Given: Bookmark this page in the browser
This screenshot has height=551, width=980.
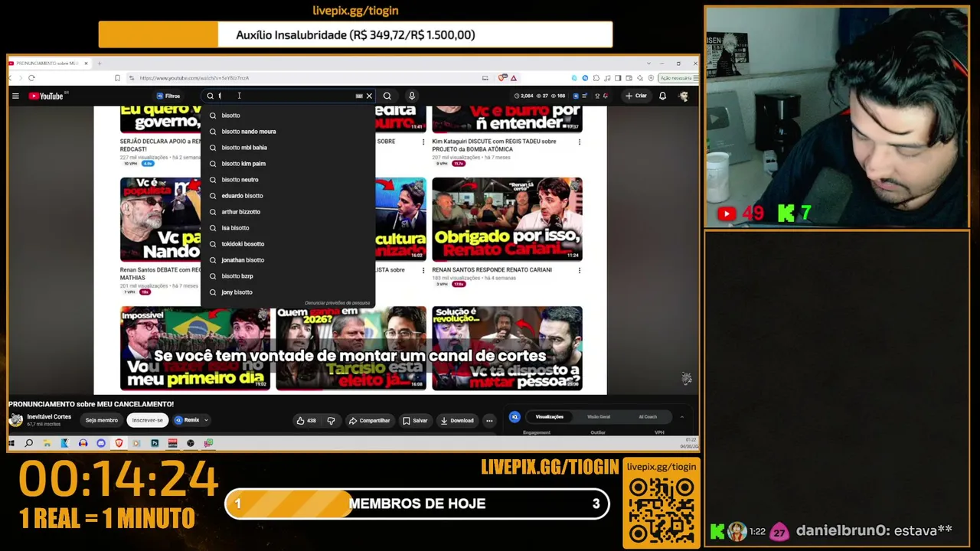Looking at the screenshot, I should point(117,77).
